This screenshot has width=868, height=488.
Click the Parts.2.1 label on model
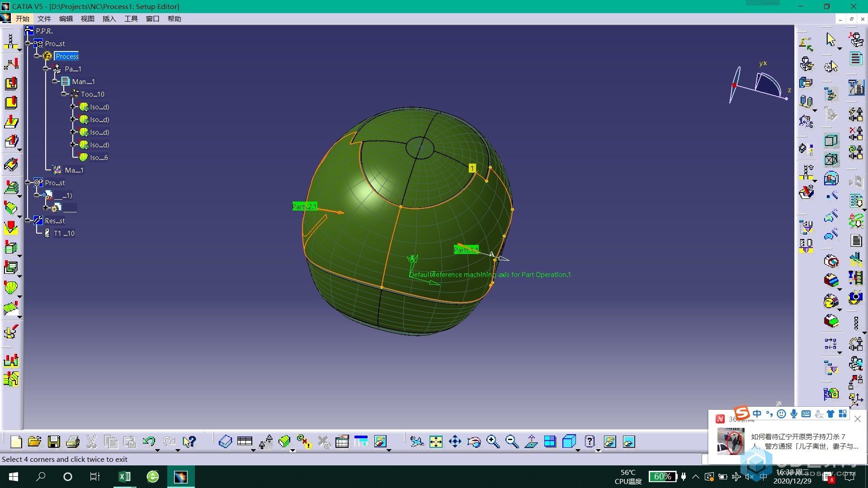pos(304,206)
